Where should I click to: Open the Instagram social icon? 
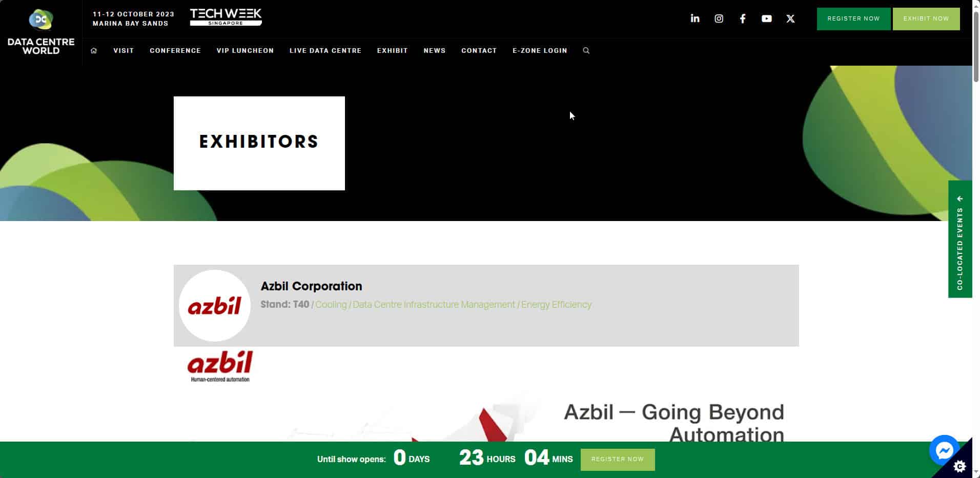[719, 18]
